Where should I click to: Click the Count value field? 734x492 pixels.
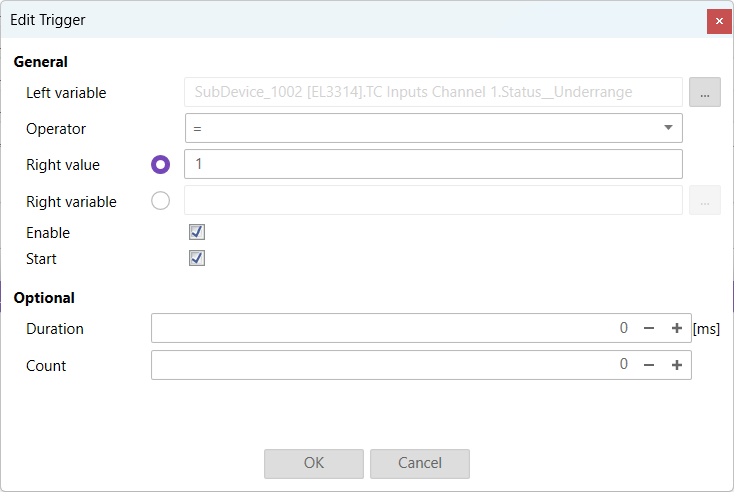[x=390, y=365]
